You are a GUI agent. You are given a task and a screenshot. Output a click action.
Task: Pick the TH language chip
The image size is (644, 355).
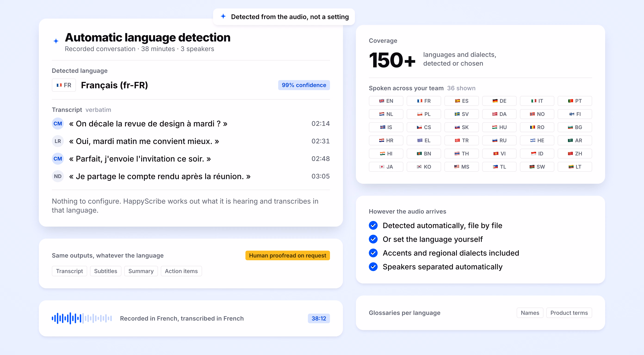[x=461, y=154]
